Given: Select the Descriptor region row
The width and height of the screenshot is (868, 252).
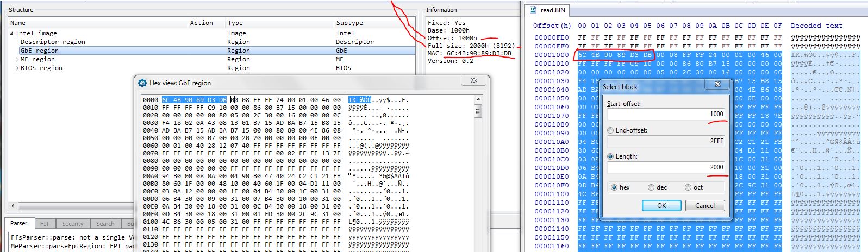Looking at the screenshot, I should [212, 42].
